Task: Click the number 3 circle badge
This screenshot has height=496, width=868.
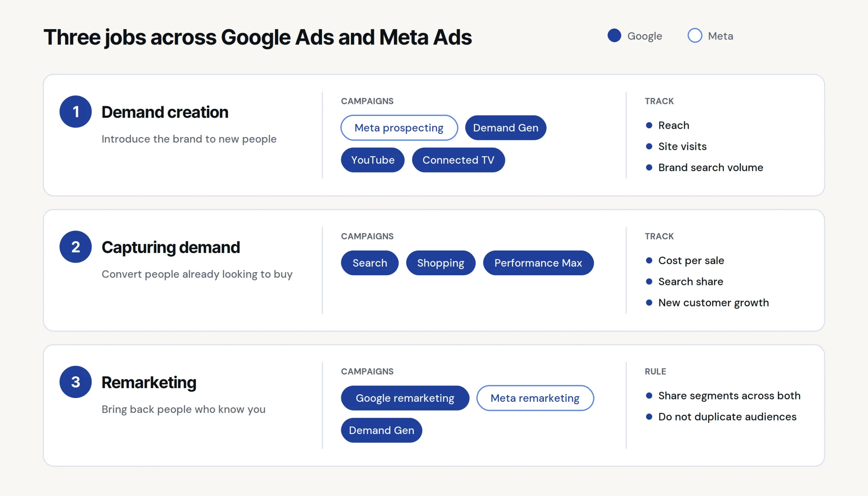Action: (76, 382)
